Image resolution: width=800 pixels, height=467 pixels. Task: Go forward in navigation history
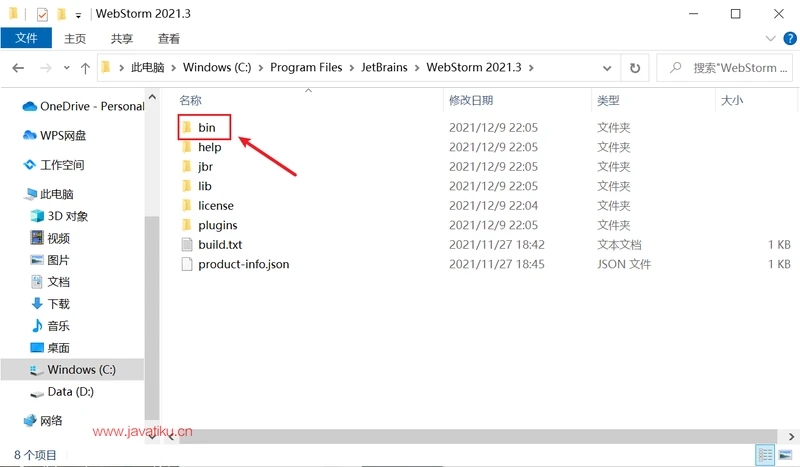point(45,68)
